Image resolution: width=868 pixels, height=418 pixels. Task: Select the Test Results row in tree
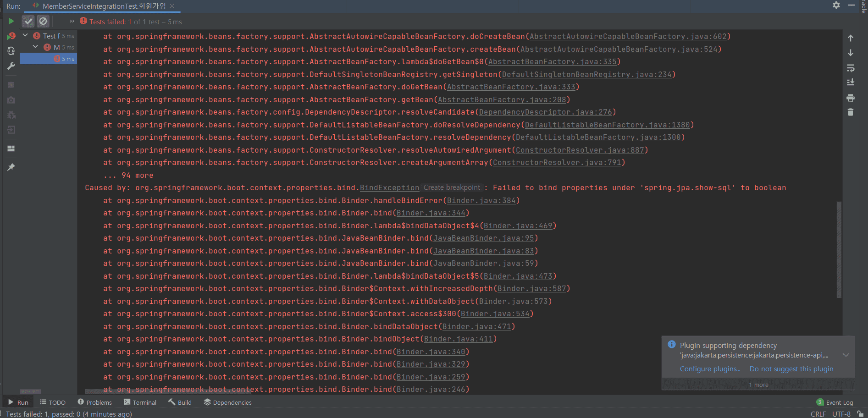(48, 36)
